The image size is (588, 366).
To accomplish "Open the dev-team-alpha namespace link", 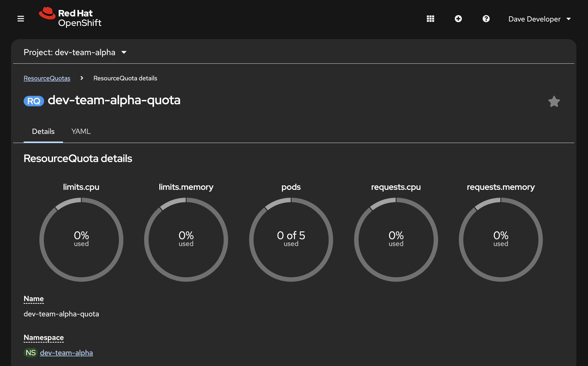I will (x=66, y=353).
